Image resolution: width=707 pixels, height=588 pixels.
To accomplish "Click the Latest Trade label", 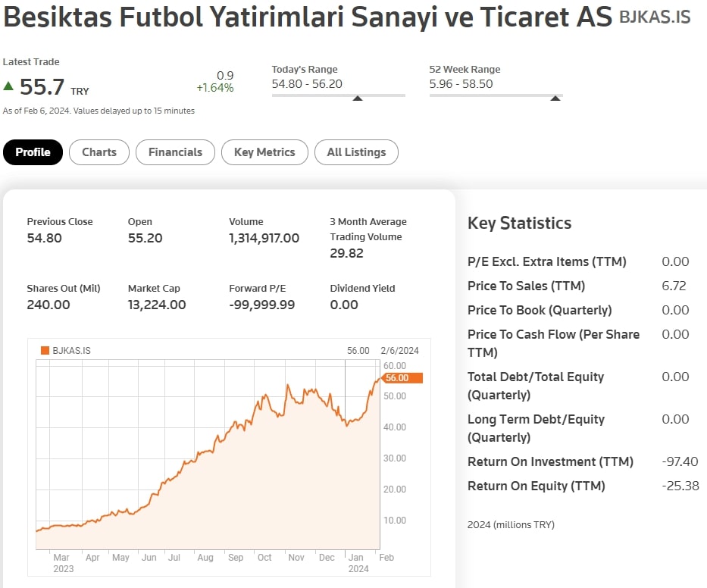I will [x=31, y=62].
